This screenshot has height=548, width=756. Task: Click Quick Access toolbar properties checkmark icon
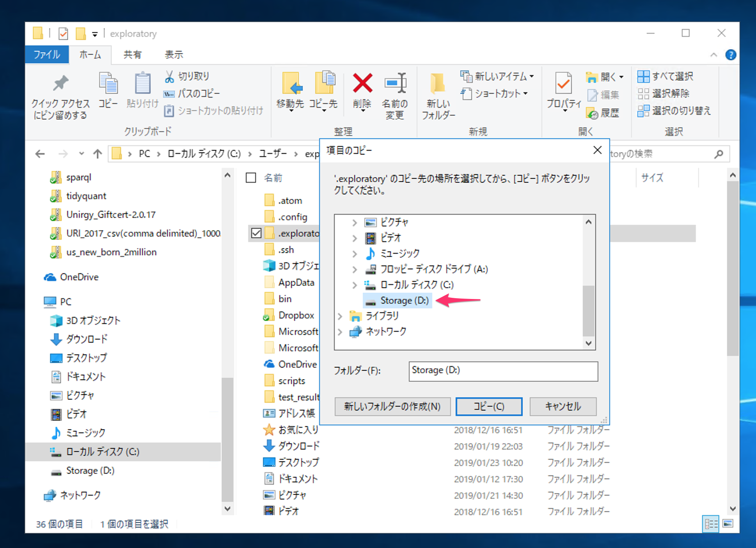(63, 34)
